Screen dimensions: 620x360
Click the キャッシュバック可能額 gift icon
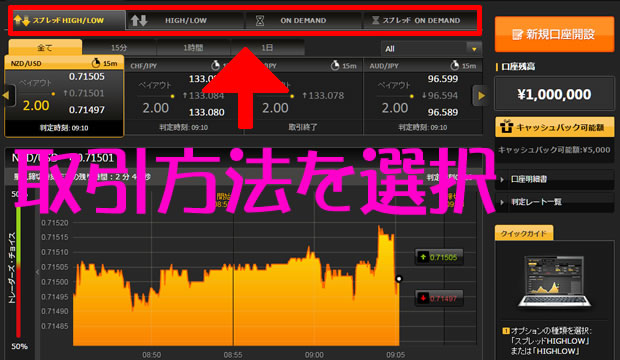point(507,127)
